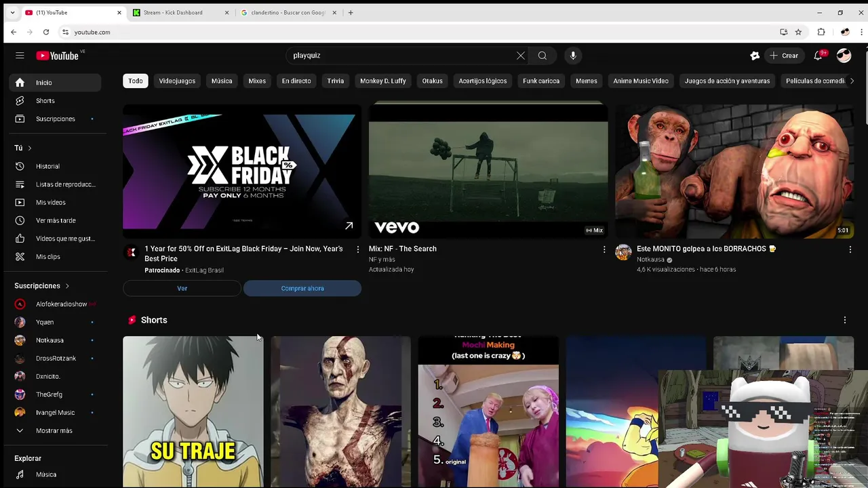
Task: Open NF The Search mix thumbnail
Action: 488,171
